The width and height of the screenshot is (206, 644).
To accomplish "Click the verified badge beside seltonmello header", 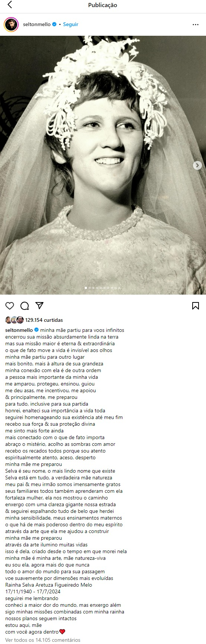I will tap(54, 24).
